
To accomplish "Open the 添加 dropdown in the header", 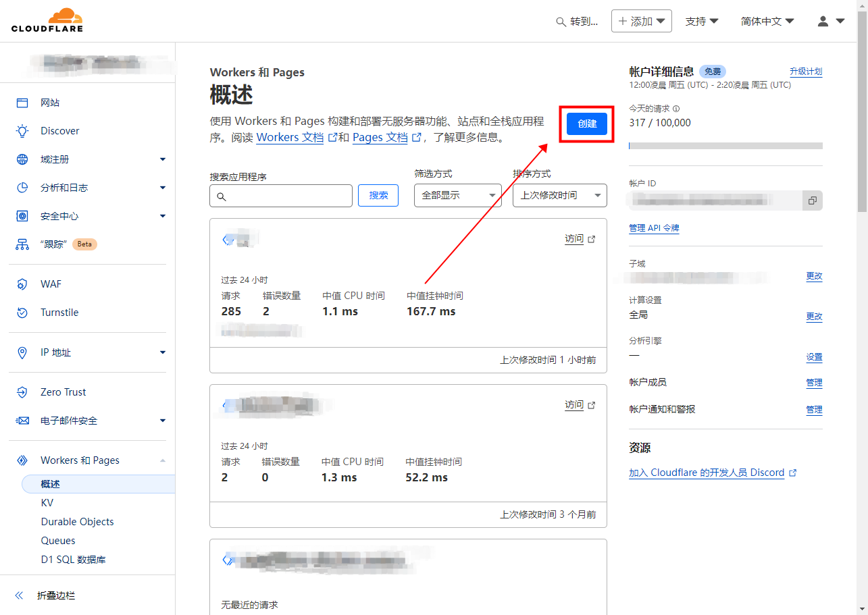I will pos(642,21).
